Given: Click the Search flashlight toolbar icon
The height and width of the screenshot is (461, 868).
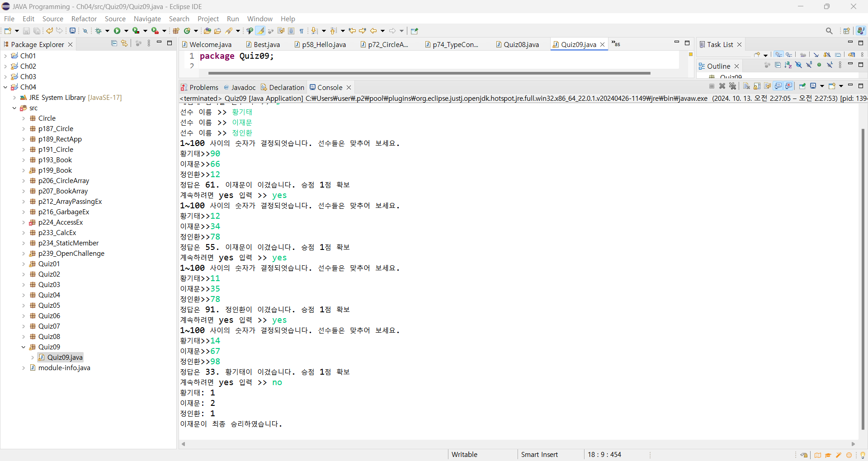Looking at the screenshot, I should [x=229, y=31].
